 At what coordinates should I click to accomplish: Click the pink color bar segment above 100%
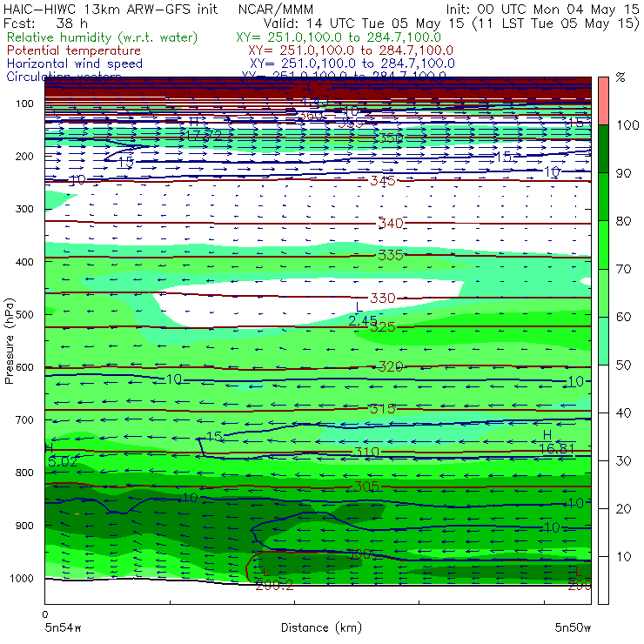click(603, 101)
